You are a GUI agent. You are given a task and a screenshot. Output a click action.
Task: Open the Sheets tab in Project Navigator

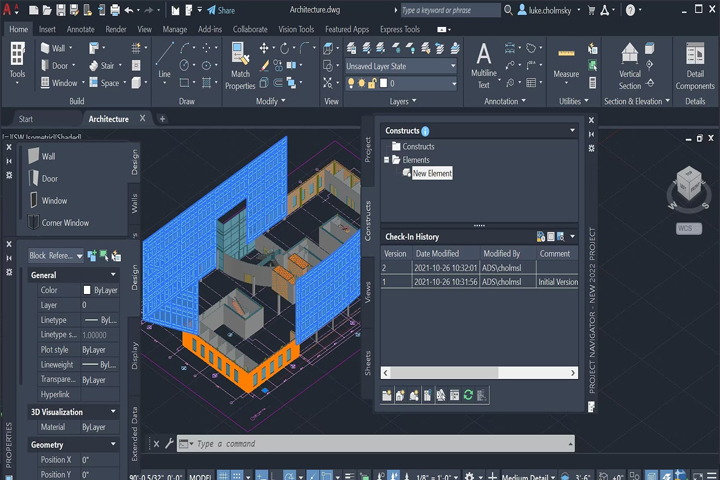coord(368,363)
